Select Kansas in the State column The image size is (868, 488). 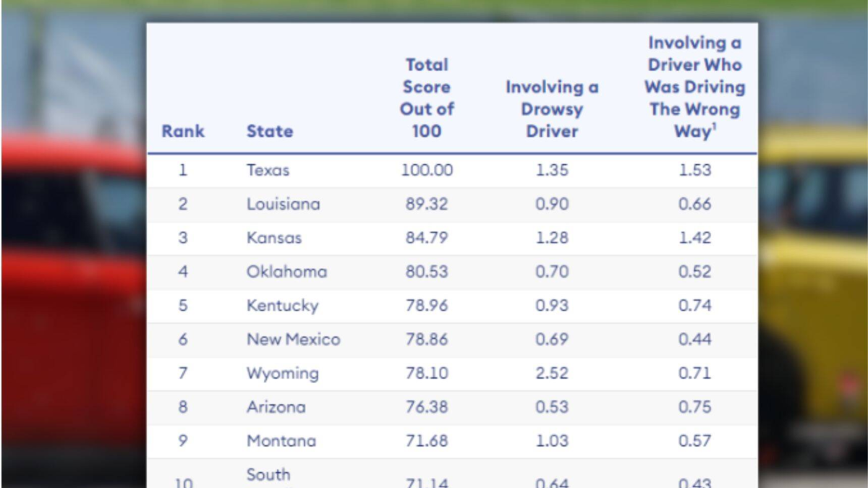[274, 238]
